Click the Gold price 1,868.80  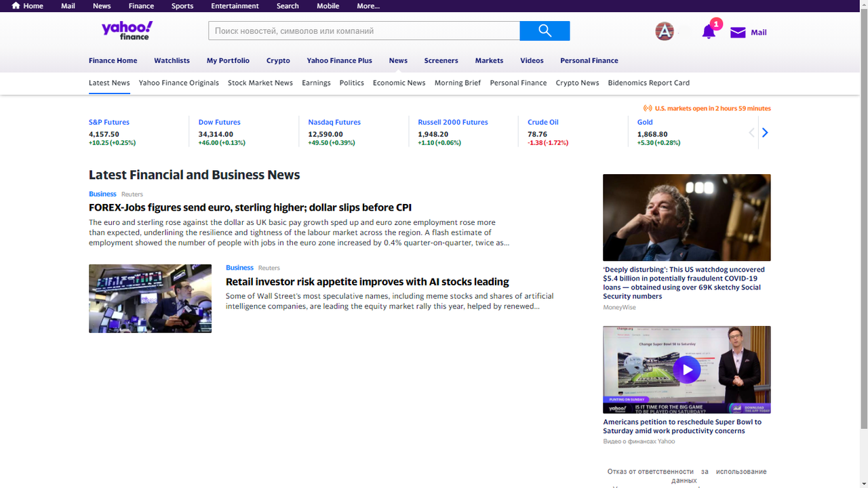coord(652,134)
